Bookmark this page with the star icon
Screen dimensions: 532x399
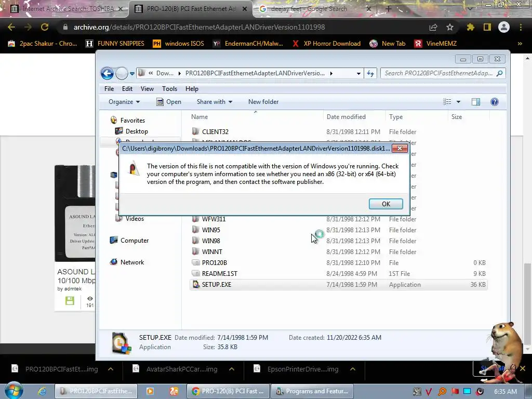(450, 27)
